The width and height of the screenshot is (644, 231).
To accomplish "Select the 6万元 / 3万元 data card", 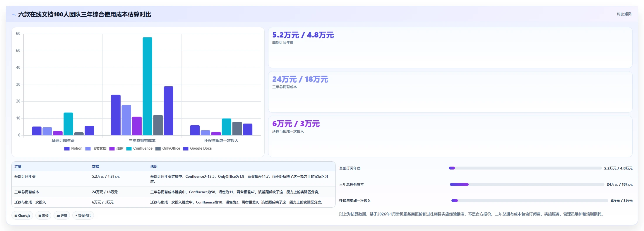I will (450, 136).
